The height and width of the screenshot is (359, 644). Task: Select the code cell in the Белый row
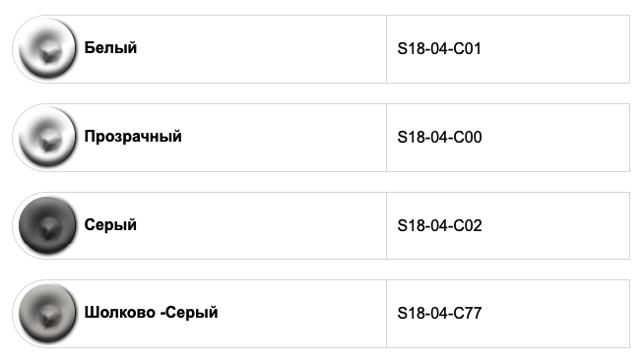[508, 49]
